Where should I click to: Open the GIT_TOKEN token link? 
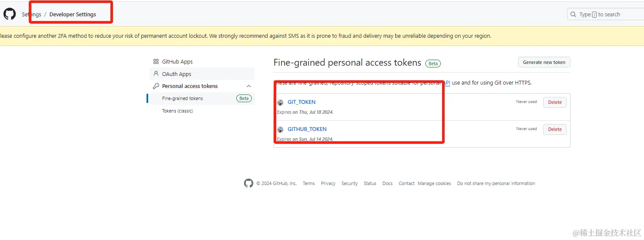pyautogui.click(x=302, y=102)
